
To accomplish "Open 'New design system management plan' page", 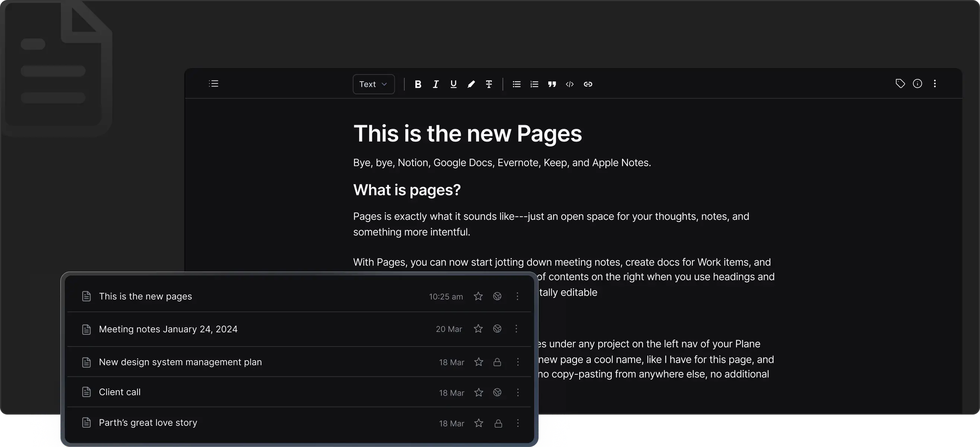I will [180, 362].
